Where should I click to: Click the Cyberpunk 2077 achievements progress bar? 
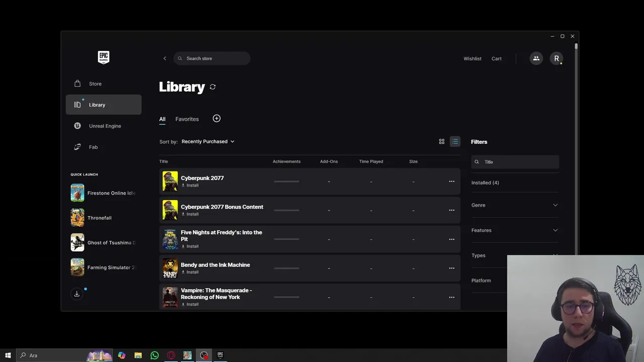pos(287,182)
